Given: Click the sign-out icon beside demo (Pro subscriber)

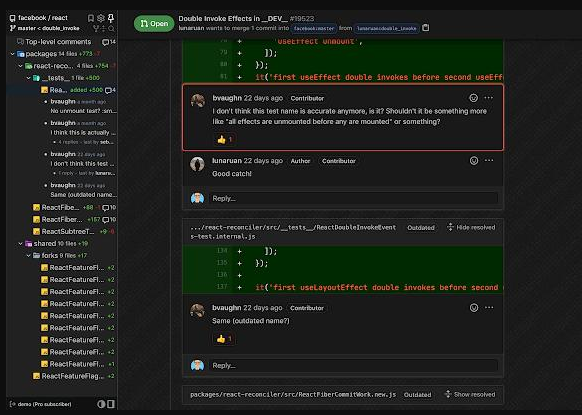Looking at the screenshot, I should pos(13,404).
